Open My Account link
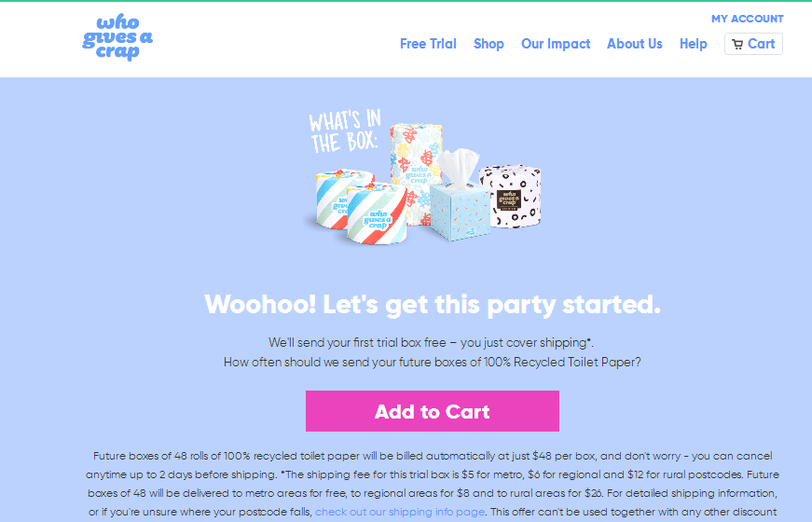The height and width of the screenshot is (522, 812). pyautogui.click(x=748, y=19)
